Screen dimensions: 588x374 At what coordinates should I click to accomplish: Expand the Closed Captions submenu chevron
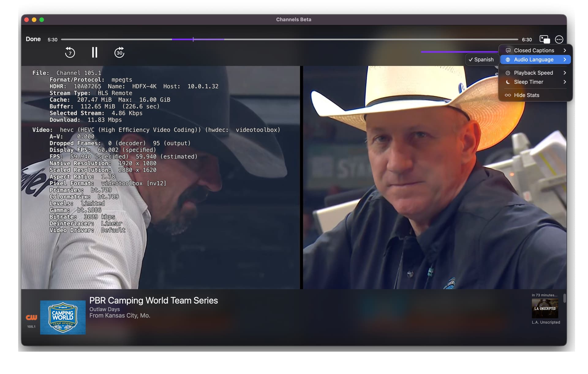(565, 51)
